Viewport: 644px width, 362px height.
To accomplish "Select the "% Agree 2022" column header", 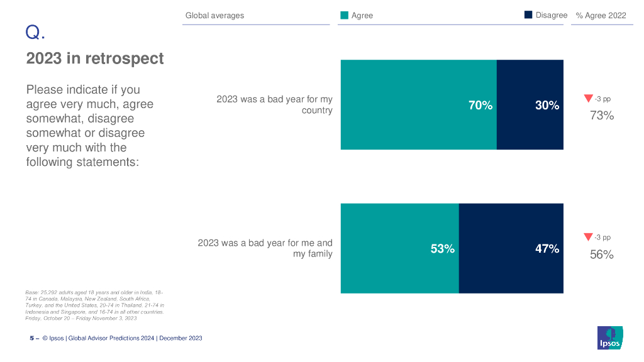I will [x=601, y=15].
